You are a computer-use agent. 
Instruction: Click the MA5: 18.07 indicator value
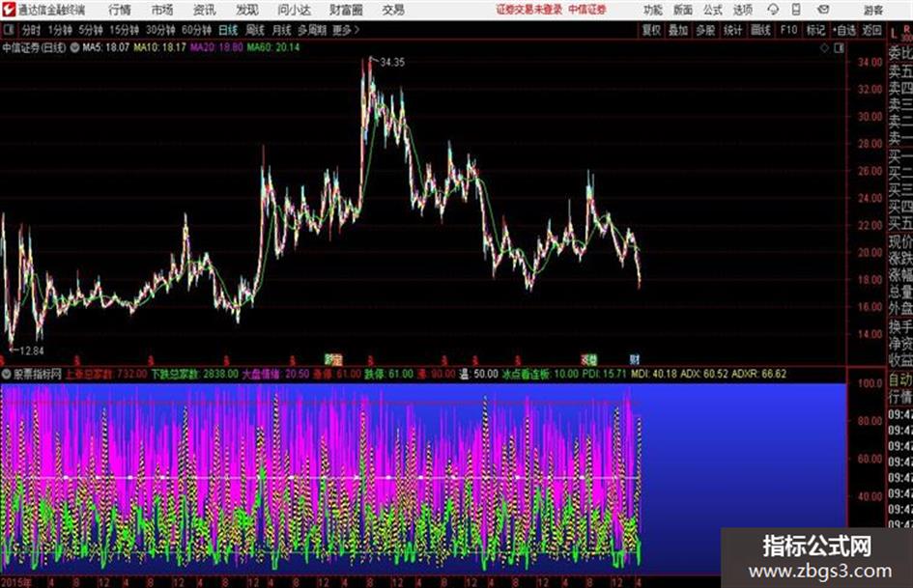click(106, 47)
